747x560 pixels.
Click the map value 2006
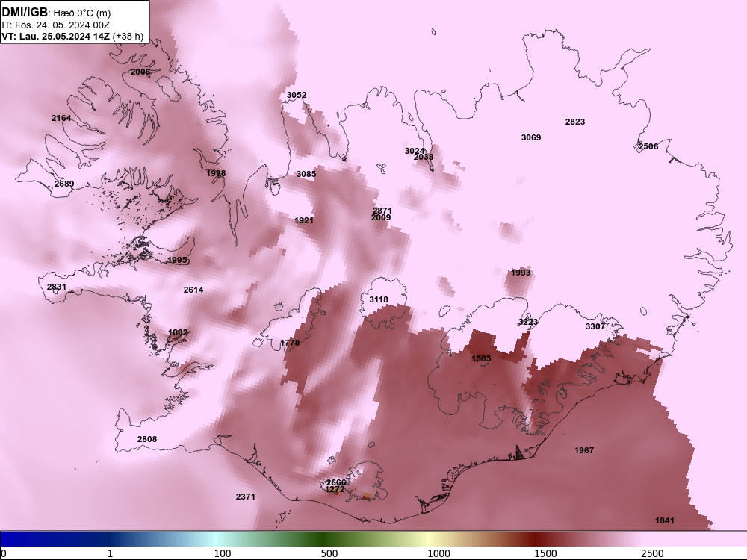tap(140, 72)
